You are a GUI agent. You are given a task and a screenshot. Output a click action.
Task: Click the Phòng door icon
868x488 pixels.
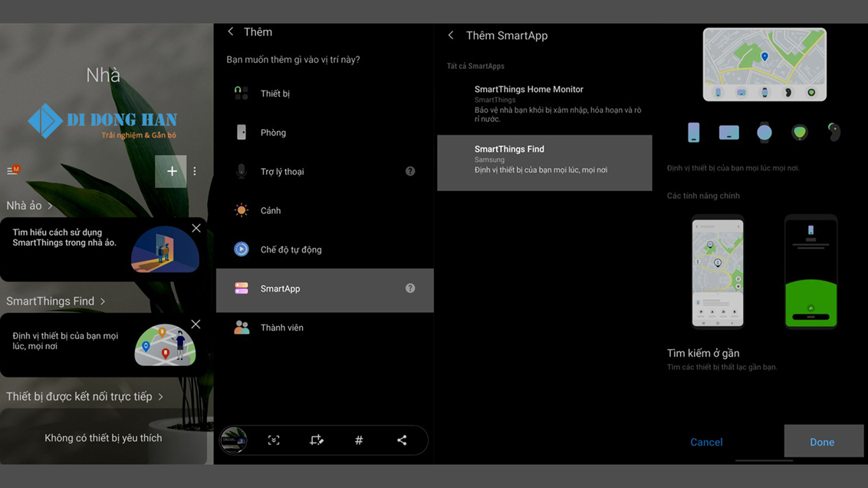[242, 132]
